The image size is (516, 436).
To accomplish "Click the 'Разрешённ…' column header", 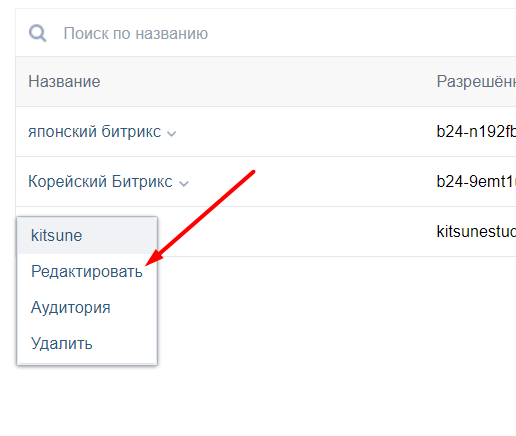I will pyautogui.click(x=476, y=81).
